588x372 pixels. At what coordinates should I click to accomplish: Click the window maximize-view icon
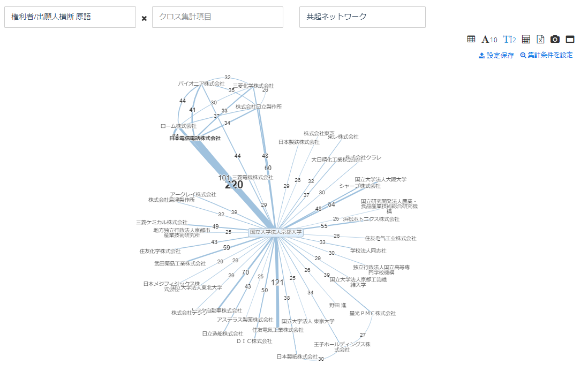pos(570,39)
